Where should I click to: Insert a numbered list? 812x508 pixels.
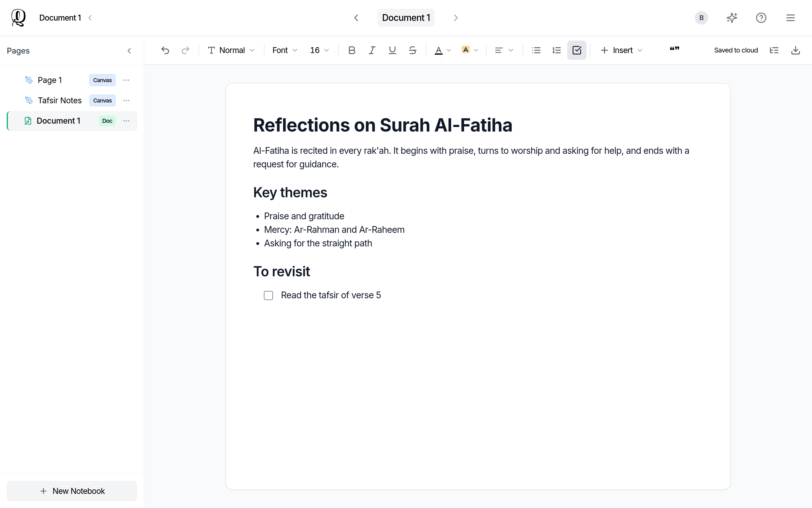tap(557, 51)
